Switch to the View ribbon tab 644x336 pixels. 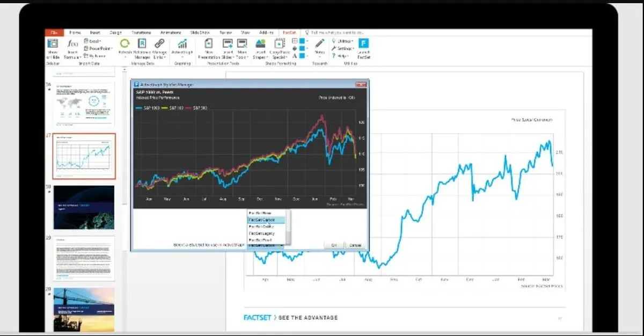[x=245, y=32]
